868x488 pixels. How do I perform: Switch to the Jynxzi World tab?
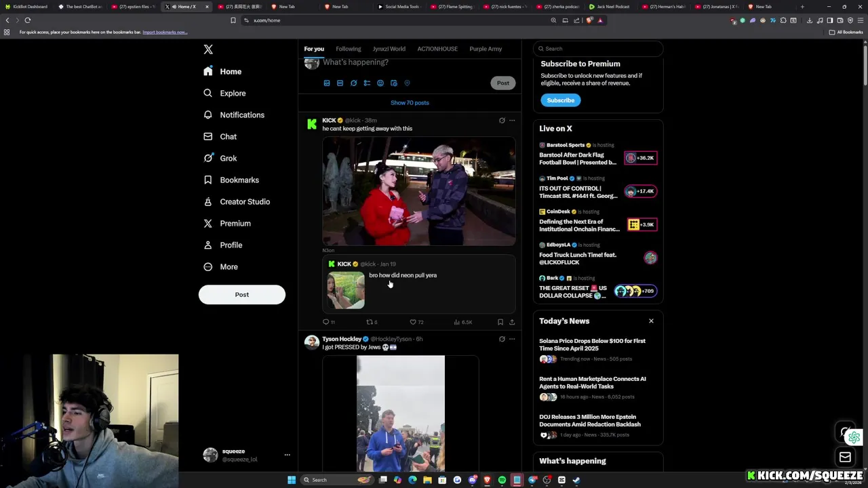coord(389,49)
